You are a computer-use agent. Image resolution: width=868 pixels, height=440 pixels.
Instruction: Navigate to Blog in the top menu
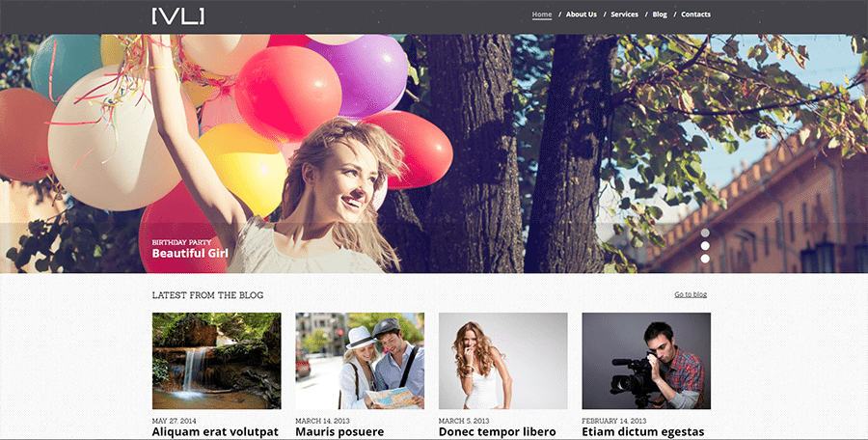660,14
